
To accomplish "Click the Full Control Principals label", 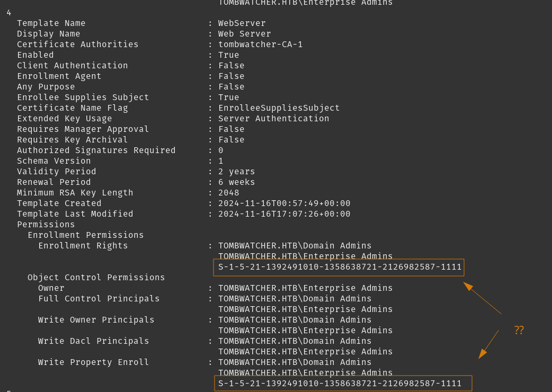I will tap(99, 299).
